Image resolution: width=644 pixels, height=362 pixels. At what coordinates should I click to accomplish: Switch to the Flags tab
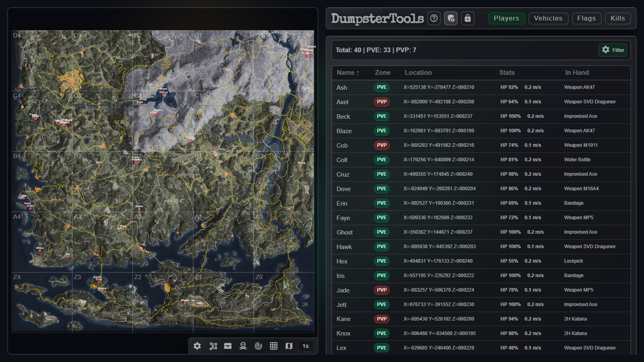[x=586, y=18]
